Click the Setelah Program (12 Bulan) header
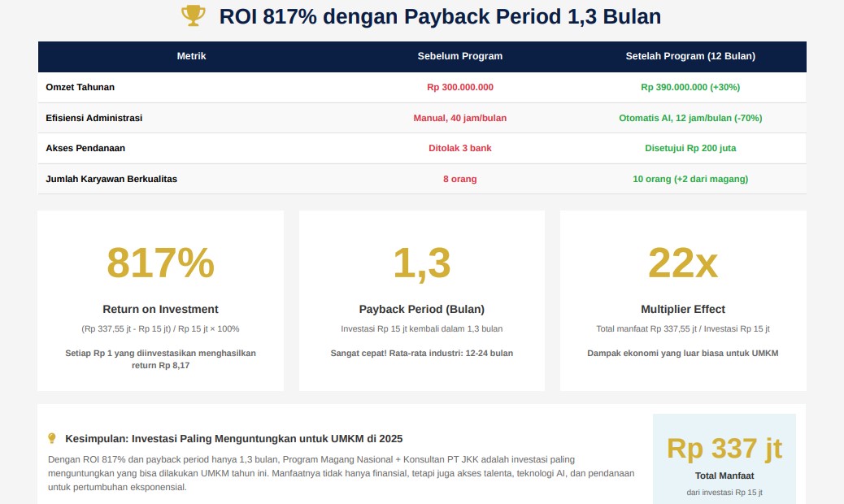844x504 pixels. pos(690,56)
